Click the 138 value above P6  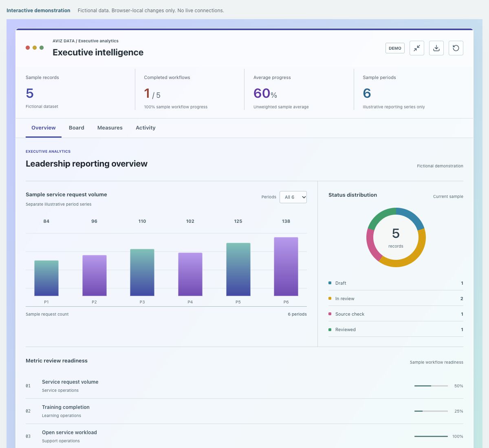coord(286,221)
